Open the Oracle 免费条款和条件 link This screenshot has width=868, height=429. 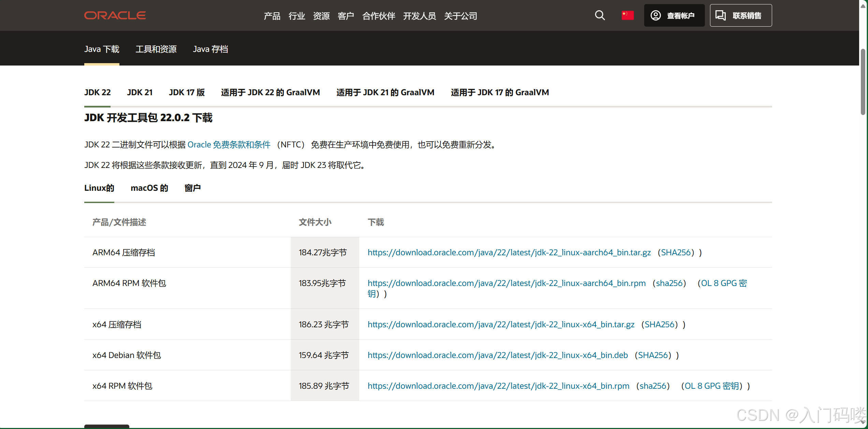pyautogui.click(x=229, y=145)
